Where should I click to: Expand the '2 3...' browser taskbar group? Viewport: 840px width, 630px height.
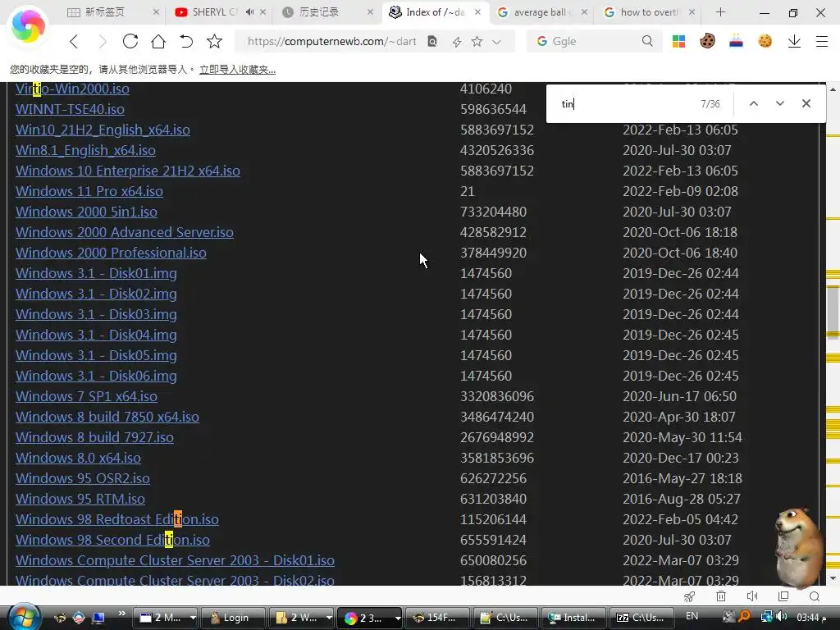[397, 618]
